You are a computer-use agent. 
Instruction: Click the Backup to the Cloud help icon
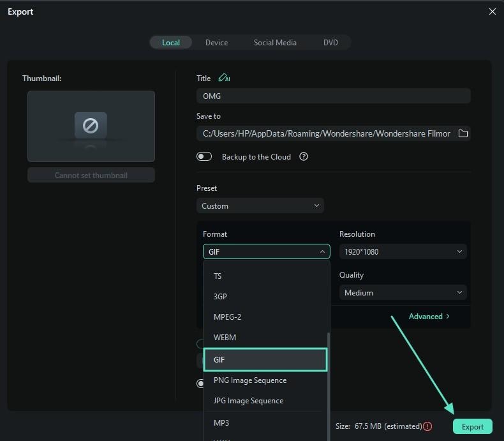304,156
